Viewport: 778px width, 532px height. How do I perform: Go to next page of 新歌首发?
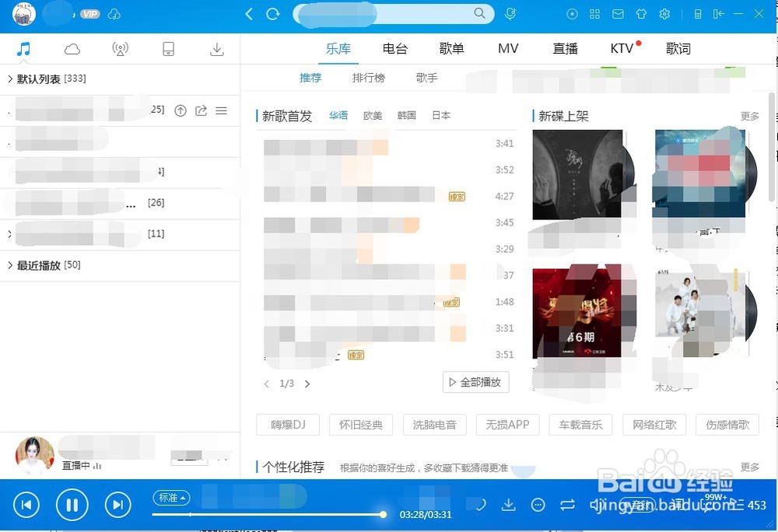pyautogui.click(x=307, y=383)
